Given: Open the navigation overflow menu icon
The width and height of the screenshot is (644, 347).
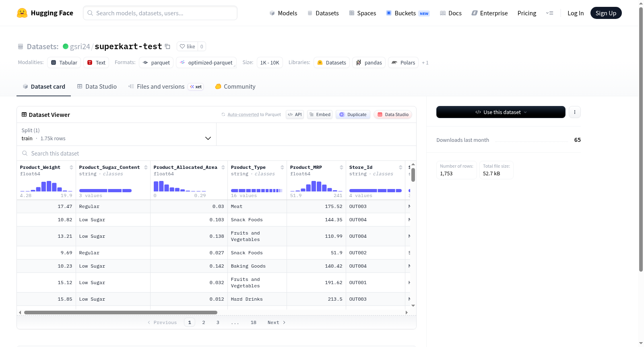Looking at the screenshot, I should click(x=549, y=13).
